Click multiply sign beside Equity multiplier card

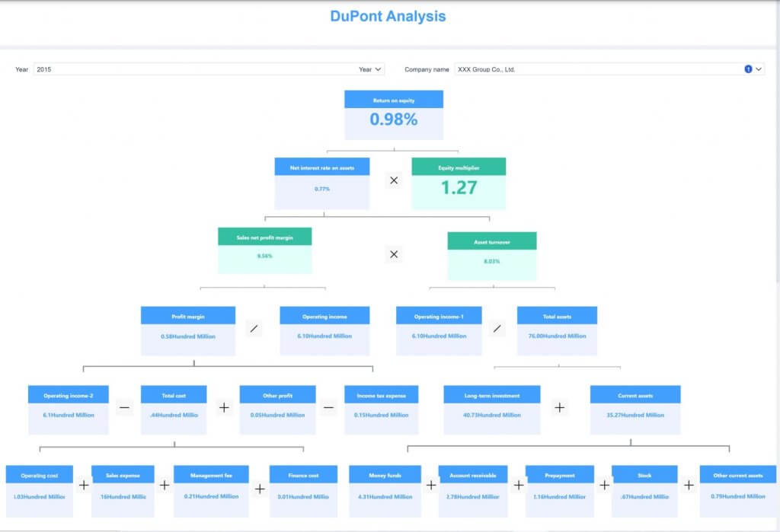click(x=394, y=180)
